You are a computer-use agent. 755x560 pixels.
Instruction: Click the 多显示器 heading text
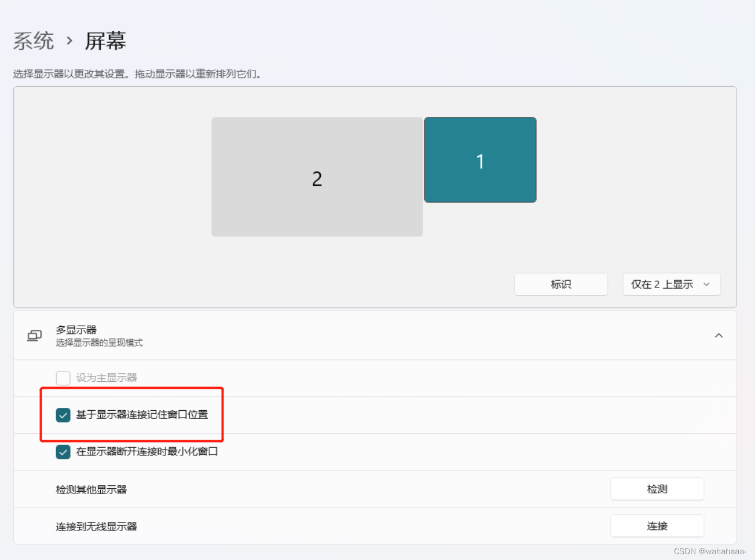(x=76, y=330)
